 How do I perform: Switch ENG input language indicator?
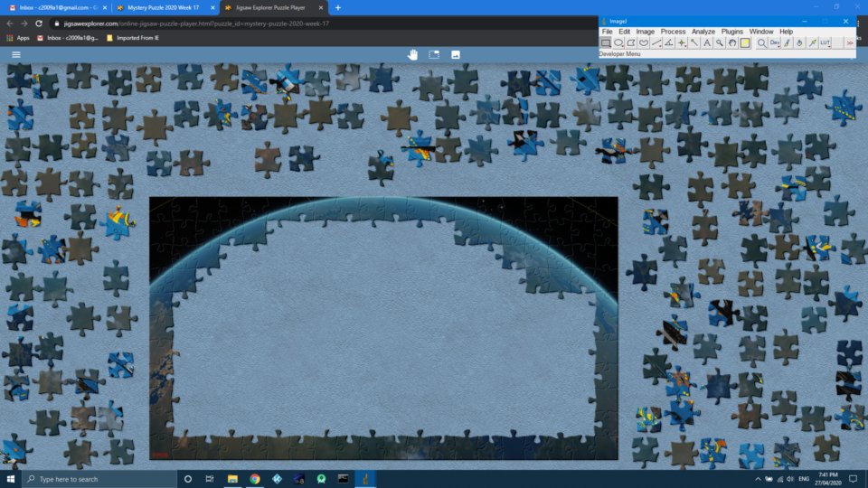click(x=804, y=479)
